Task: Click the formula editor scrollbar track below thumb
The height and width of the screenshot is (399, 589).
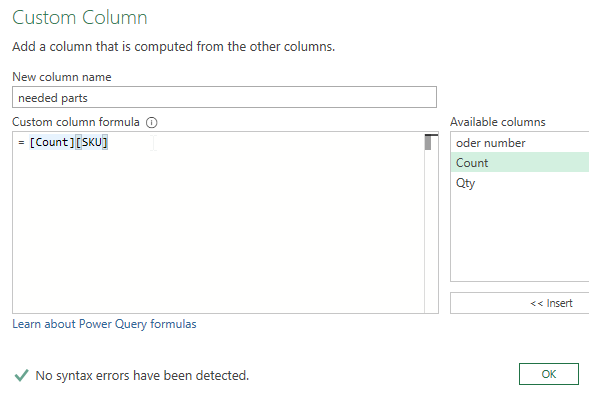Action: point(431,231)
